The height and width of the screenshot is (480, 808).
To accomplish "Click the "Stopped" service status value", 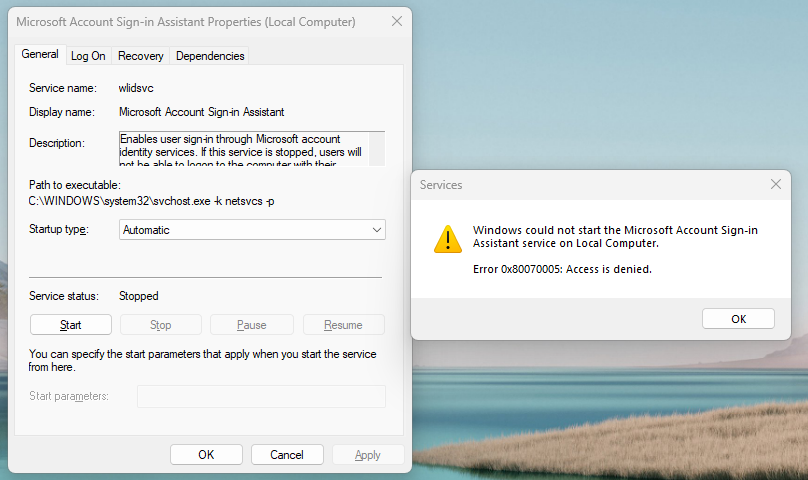I will pyautogui.click(x=139, y=296).
